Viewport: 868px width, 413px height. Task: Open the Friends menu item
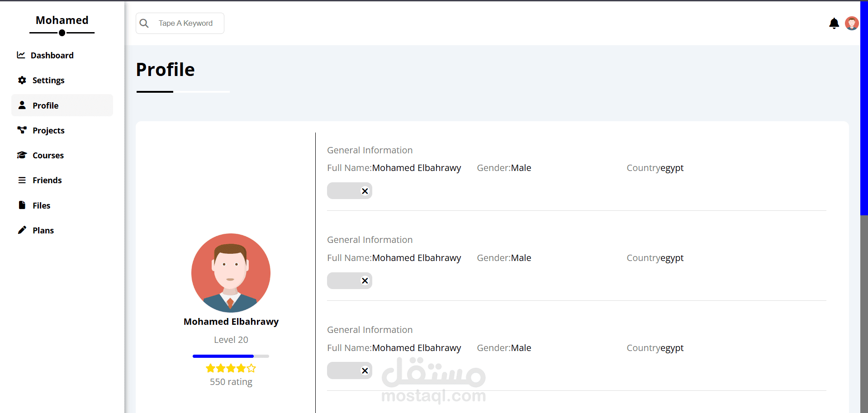pyautogui.click(x=62, y=180)
